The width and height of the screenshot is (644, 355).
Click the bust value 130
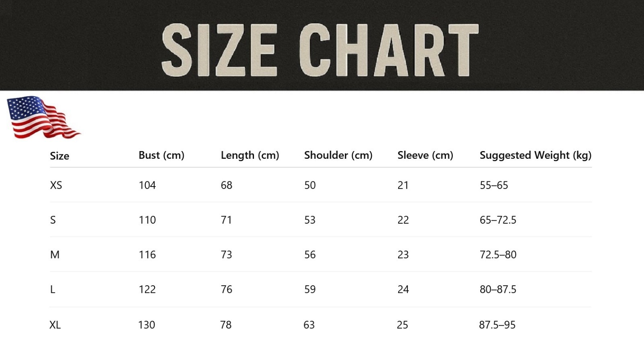tap(147, 325)
